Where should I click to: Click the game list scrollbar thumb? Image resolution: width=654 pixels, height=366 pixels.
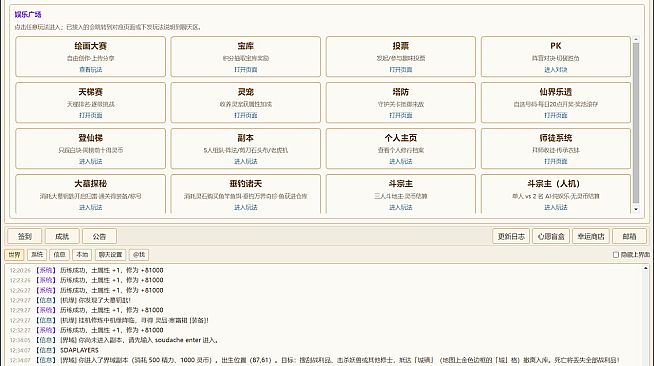(x=636, y=123)
